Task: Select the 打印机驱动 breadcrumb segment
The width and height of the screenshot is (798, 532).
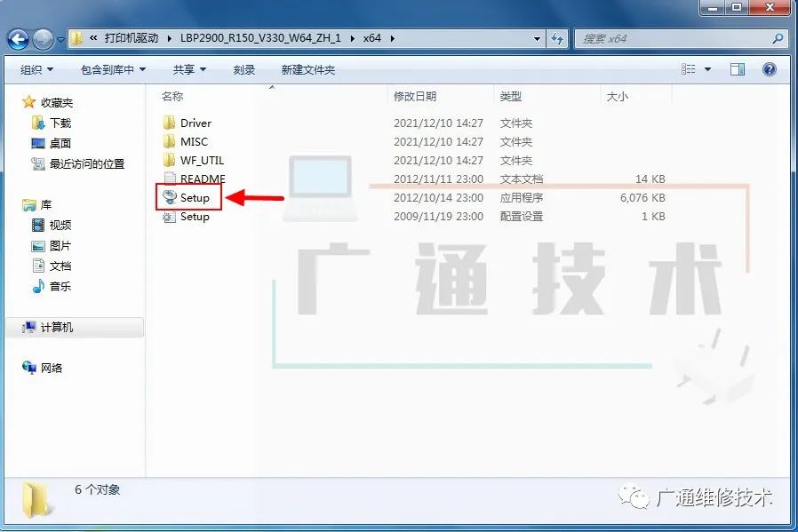Action: (x=132, y=38)
